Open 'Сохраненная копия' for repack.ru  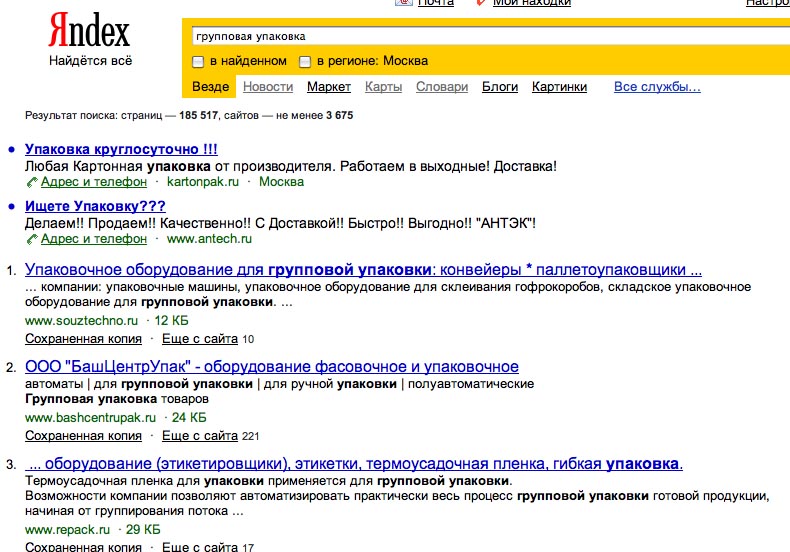click(84, 546)
